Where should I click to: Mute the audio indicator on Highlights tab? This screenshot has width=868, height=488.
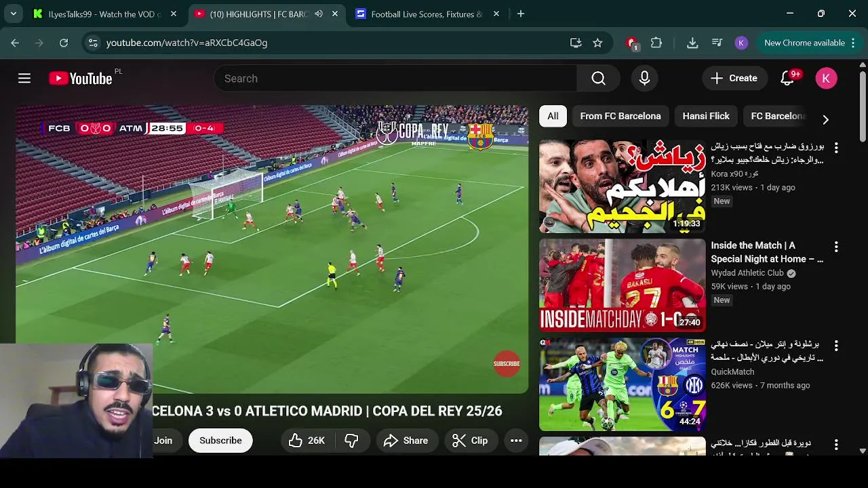click(x=318, y=14)
